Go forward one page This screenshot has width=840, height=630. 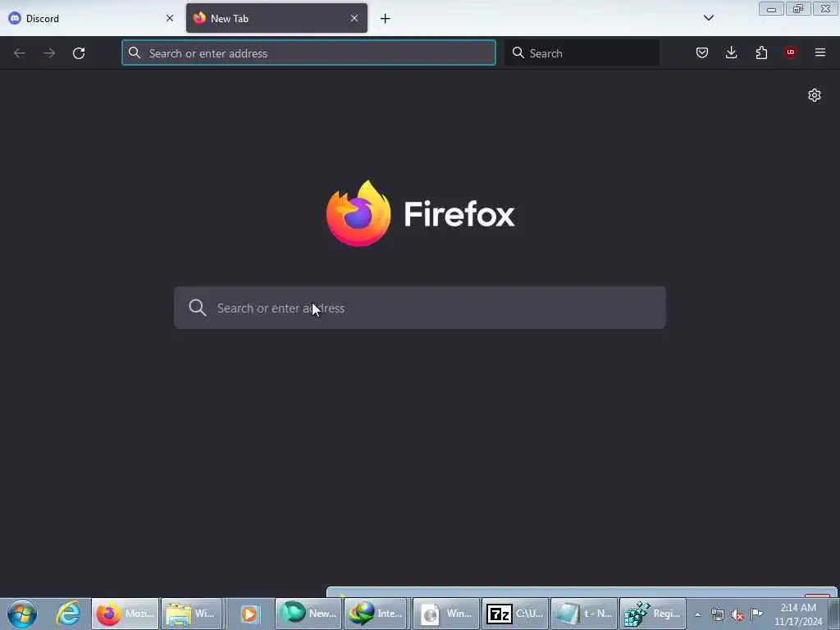tap(49, 53)
